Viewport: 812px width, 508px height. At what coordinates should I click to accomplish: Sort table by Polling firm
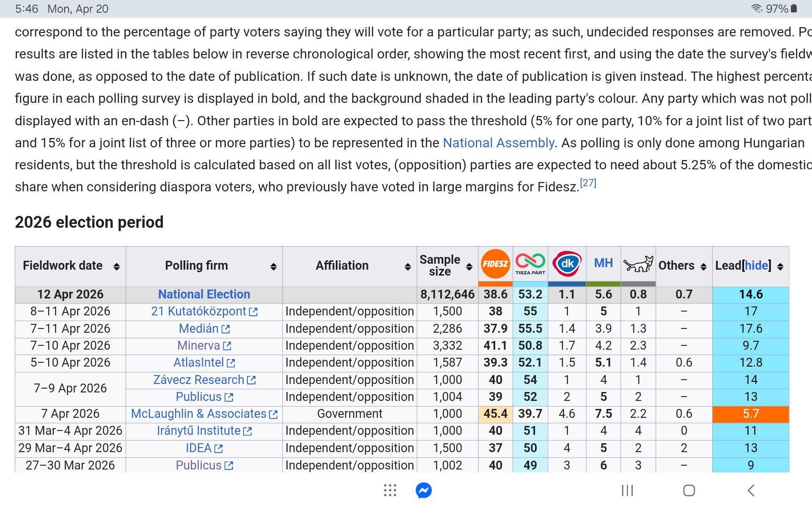[274, 267]
